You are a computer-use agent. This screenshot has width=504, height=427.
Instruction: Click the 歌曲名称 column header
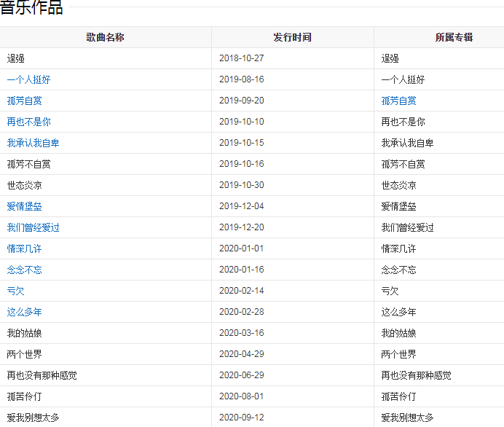pos(105,37)
